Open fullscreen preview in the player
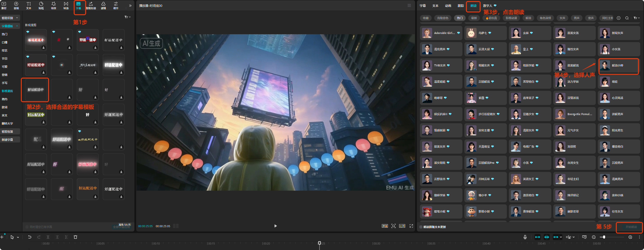This screenshot has width=644, height=250. coord(411,226)
